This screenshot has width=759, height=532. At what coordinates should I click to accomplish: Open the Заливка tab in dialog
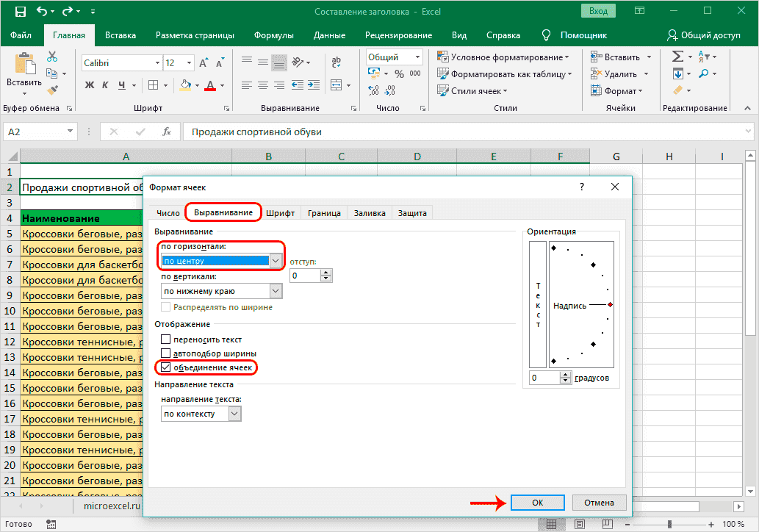tap(370, 213)
